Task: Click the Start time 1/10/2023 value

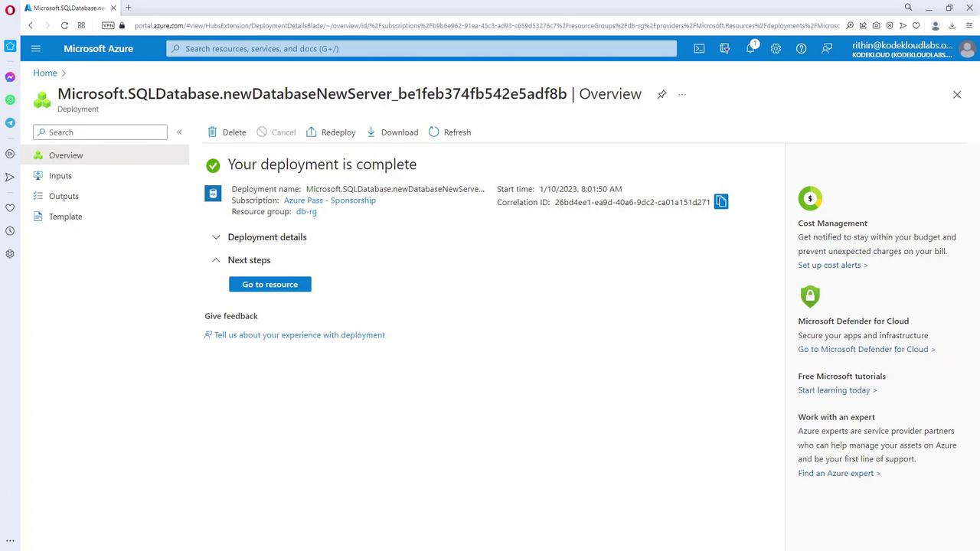Action: click(580, 189)
